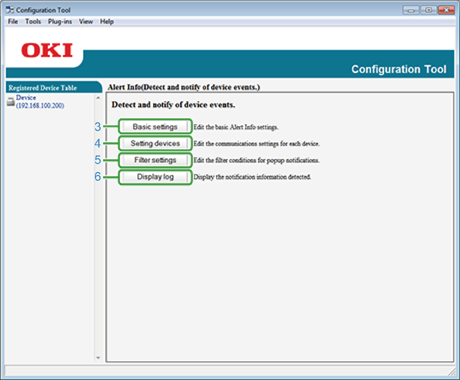Click the device list scroll down arrow

point(98,358)
